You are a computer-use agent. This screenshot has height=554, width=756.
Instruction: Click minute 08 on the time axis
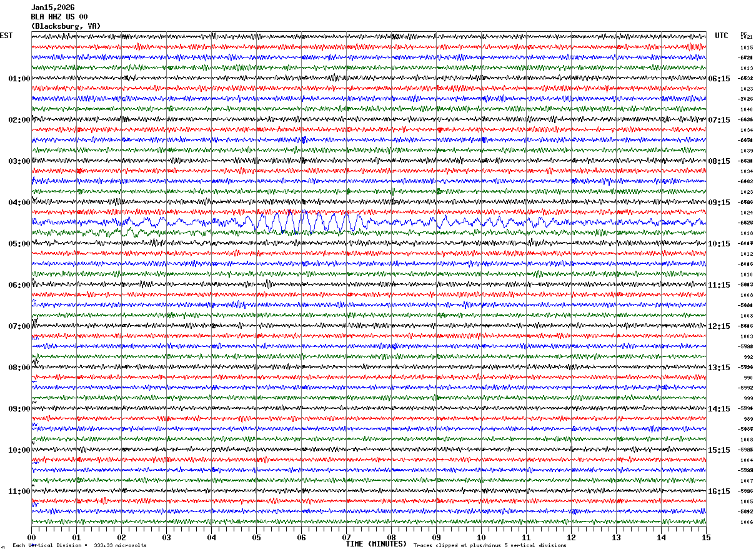pos(391,538)
